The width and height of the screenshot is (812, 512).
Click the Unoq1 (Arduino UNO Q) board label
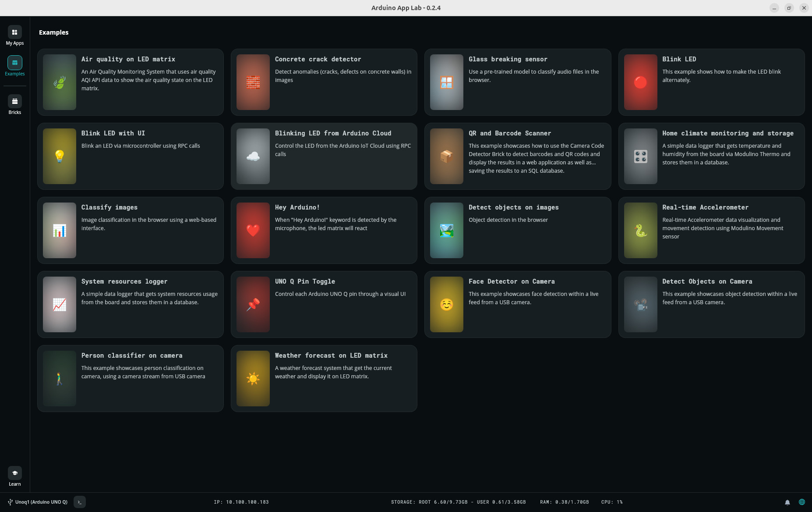pos(41,502)
